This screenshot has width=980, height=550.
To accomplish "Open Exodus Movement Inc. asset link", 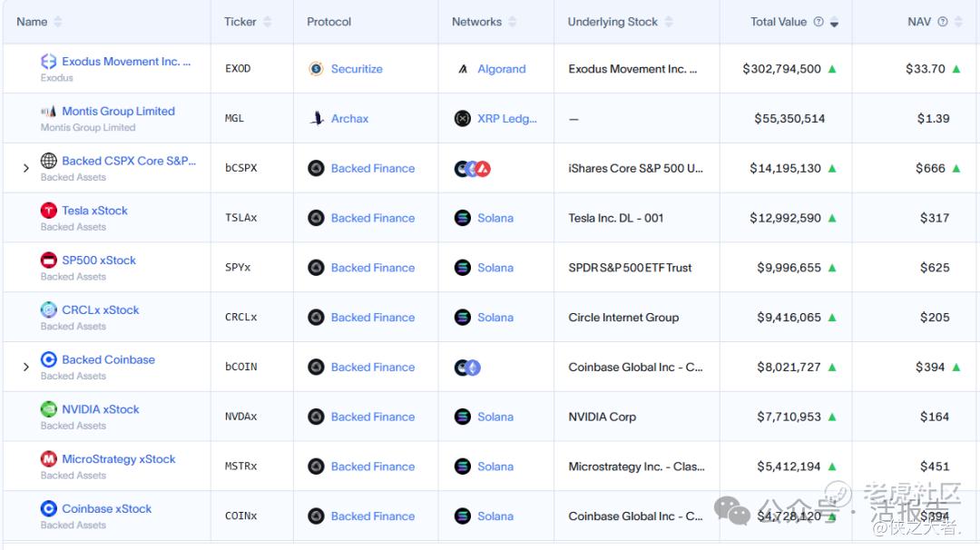I will coord(126,61).
